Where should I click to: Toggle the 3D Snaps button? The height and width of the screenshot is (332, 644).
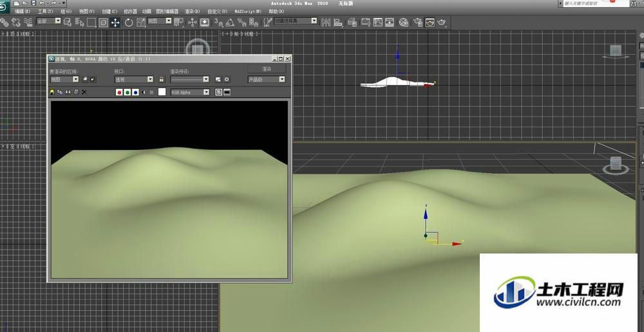pyautogui.click(x=218, y=22)
